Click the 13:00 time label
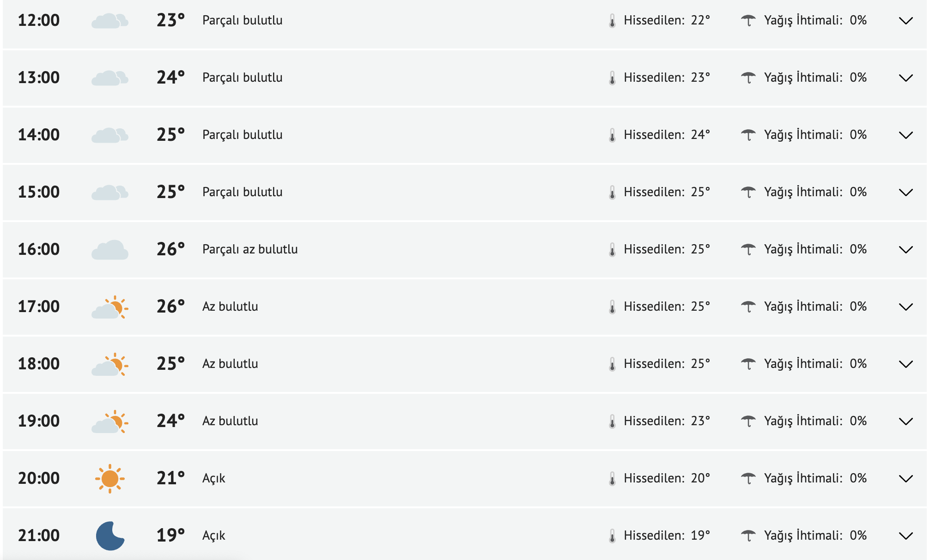The height and width of the screenshot is (560, 930). 39,78
